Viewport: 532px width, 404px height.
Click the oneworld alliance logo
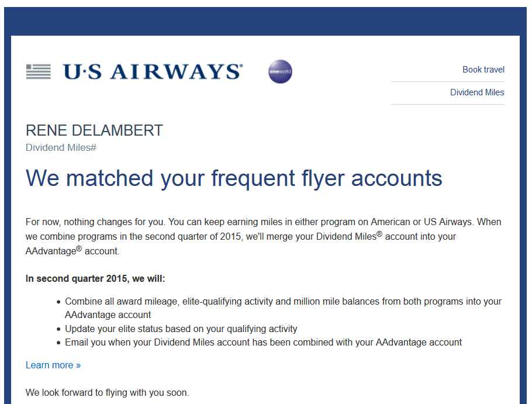(280, 72)
